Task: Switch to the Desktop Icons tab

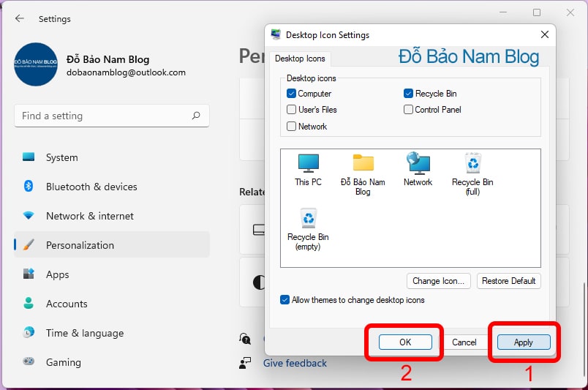Action: coord(300,59)
